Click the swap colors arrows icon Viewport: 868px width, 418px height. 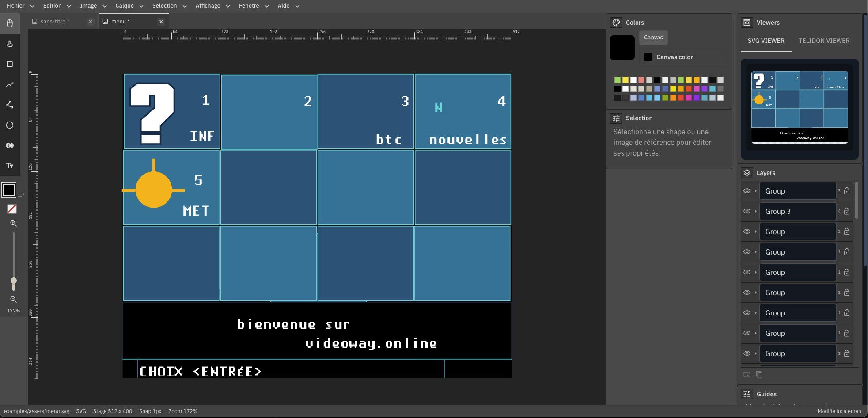click(x=21, y=195)
